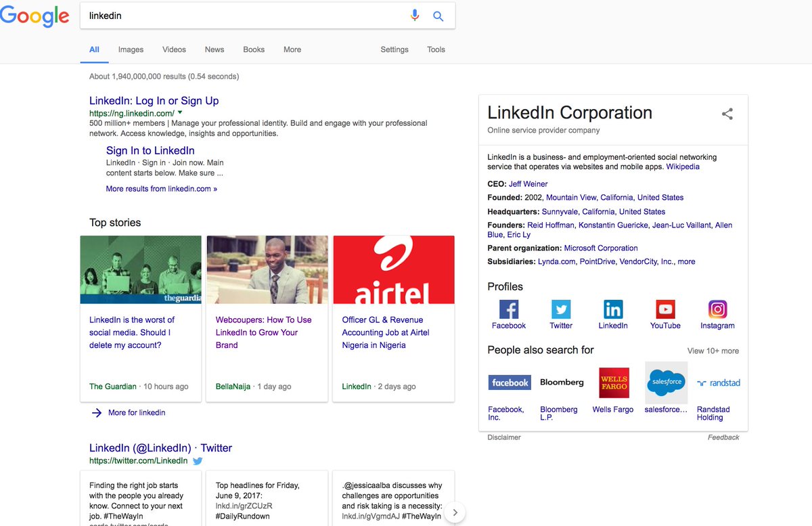Open the YouTube profile icon
The image size is (812, 526).
pos(665,309)
